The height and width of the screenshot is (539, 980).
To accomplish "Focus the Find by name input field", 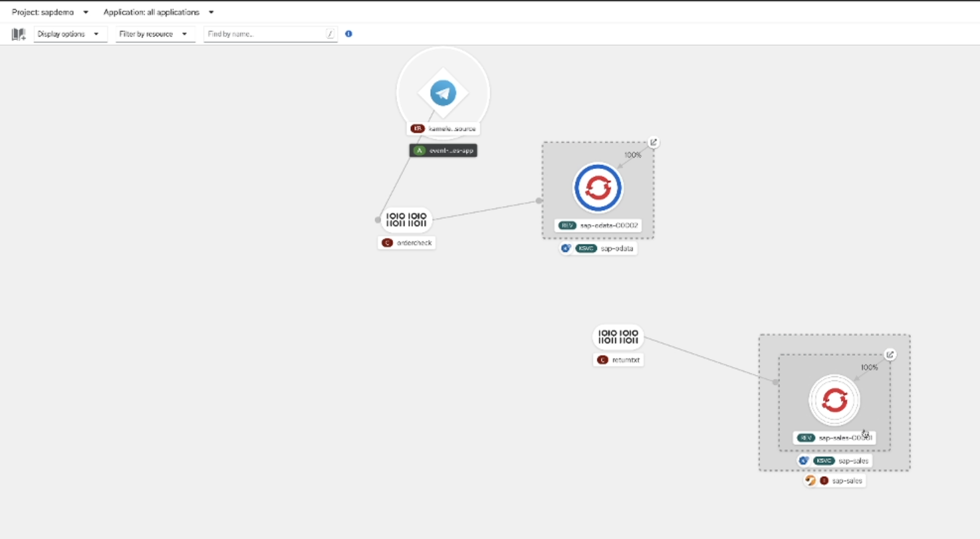I will (265, 34).
